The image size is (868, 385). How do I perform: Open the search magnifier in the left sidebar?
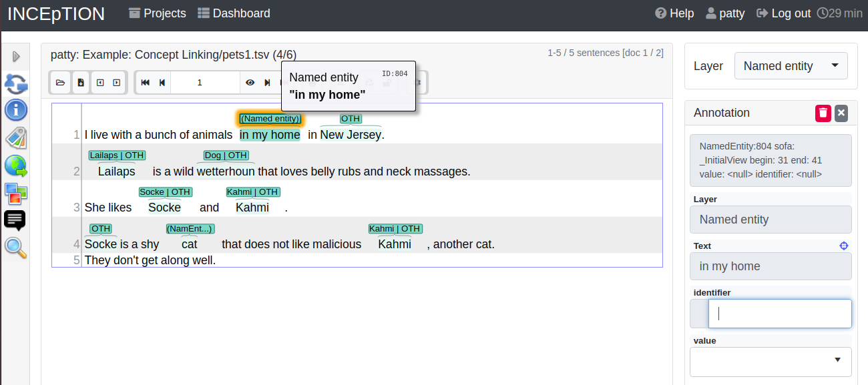coord(15,248)
